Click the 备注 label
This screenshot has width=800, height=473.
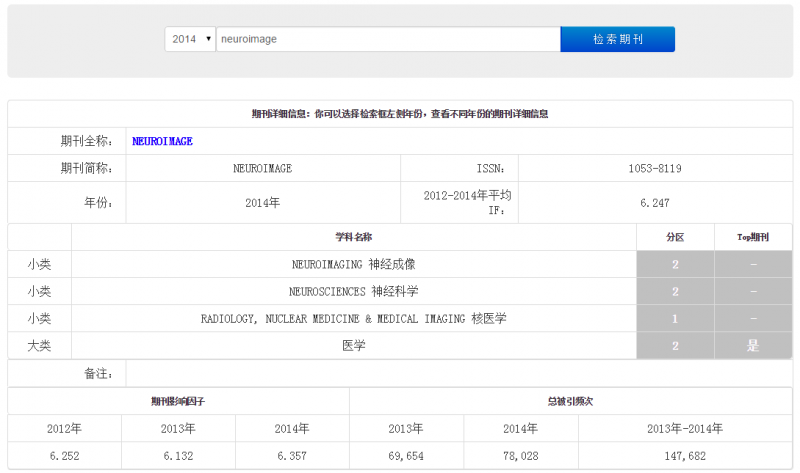[98, 374]
